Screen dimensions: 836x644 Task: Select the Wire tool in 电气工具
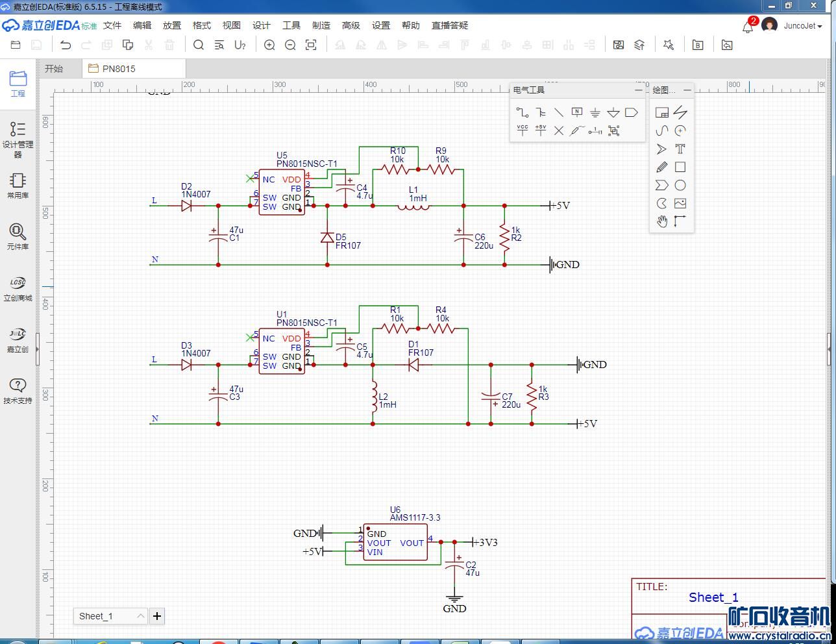(522, 112)
